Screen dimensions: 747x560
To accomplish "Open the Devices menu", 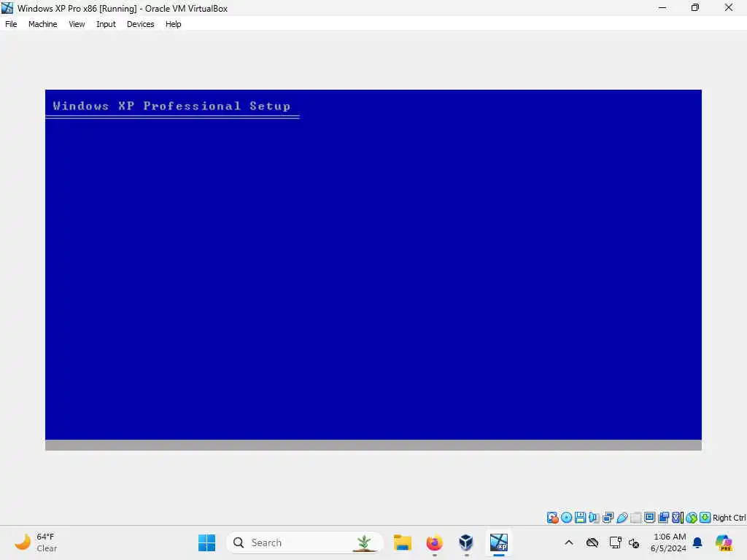I will tap(140, 24).
